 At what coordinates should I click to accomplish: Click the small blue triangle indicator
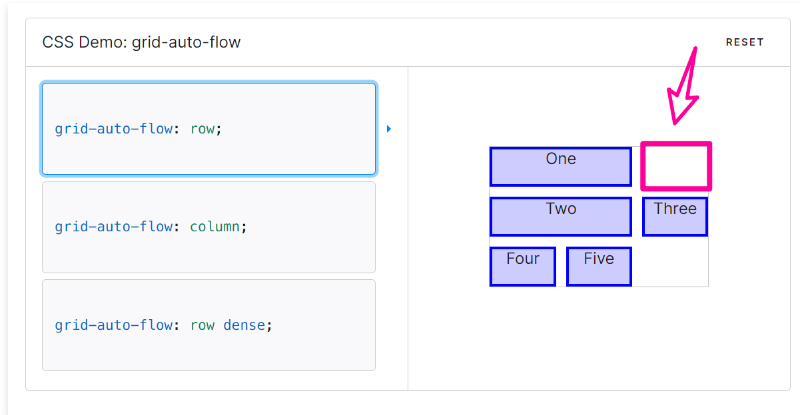click(x=389, y=129)
